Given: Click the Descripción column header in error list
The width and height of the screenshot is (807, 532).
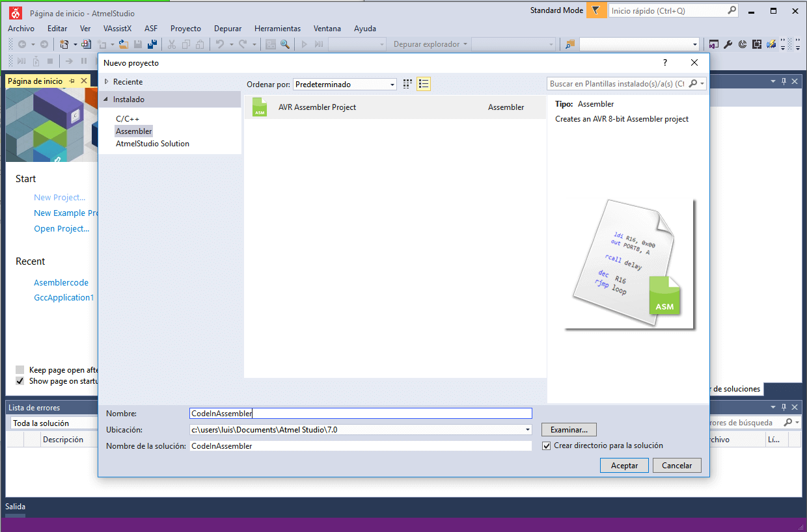Looking at the screenshot, I should click(63, 440).
